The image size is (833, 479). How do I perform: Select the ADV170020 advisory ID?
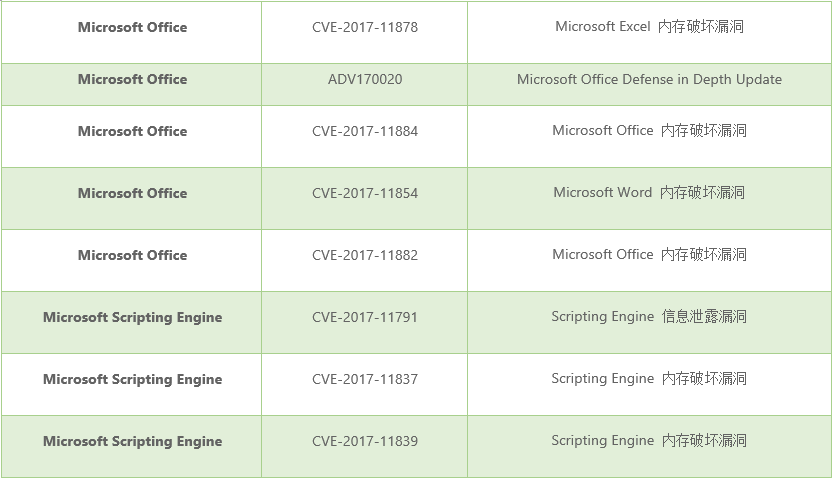click(x=364, y=80)
